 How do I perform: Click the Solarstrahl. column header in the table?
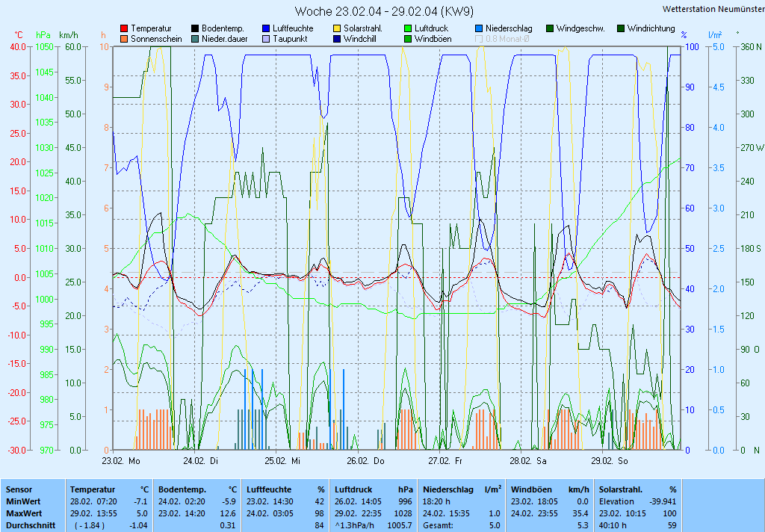pyautogui.click(x=621, y=489)
